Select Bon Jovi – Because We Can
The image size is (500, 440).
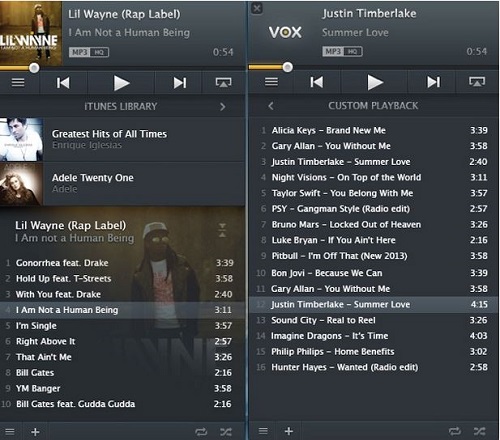coord(374,273)
